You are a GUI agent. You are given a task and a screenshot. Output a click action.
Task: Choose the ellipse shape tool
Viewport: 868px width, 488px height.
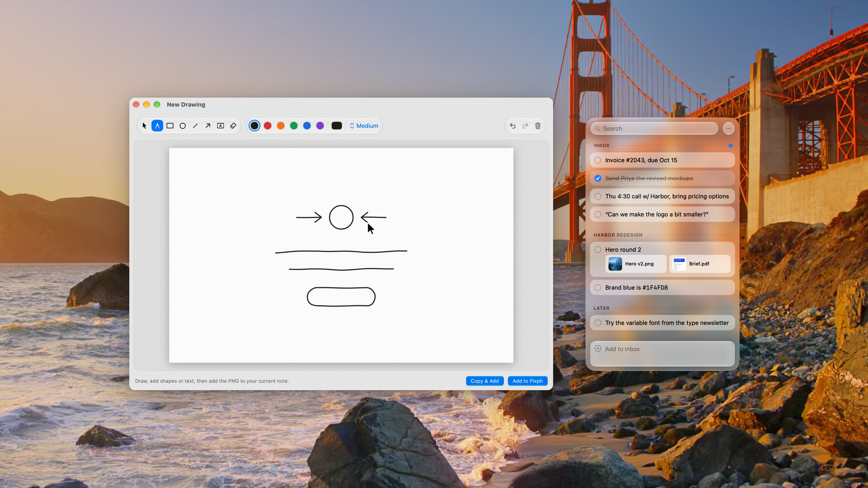pos(183,126)
